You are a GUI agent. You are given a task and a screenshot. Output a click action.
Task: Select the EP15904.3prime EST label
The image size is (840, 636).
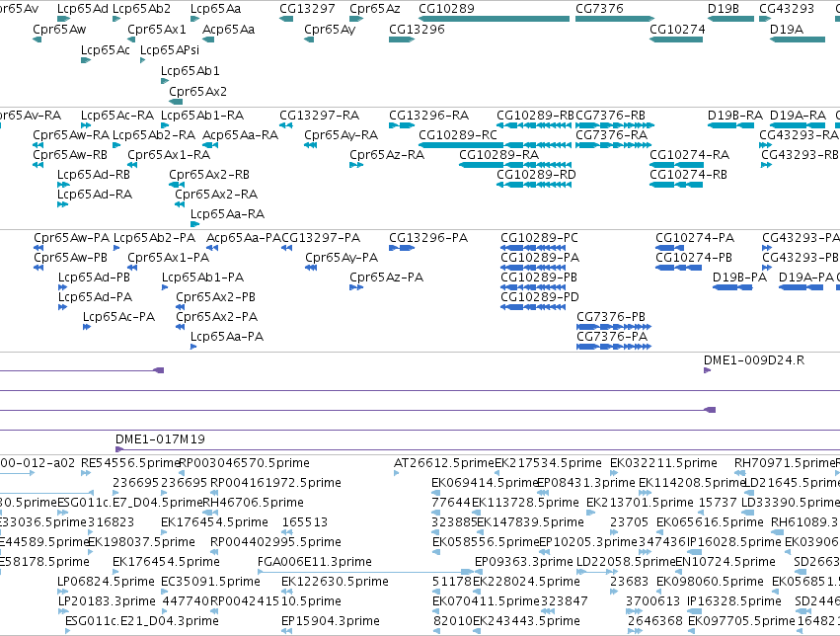(x=330, y=621)
